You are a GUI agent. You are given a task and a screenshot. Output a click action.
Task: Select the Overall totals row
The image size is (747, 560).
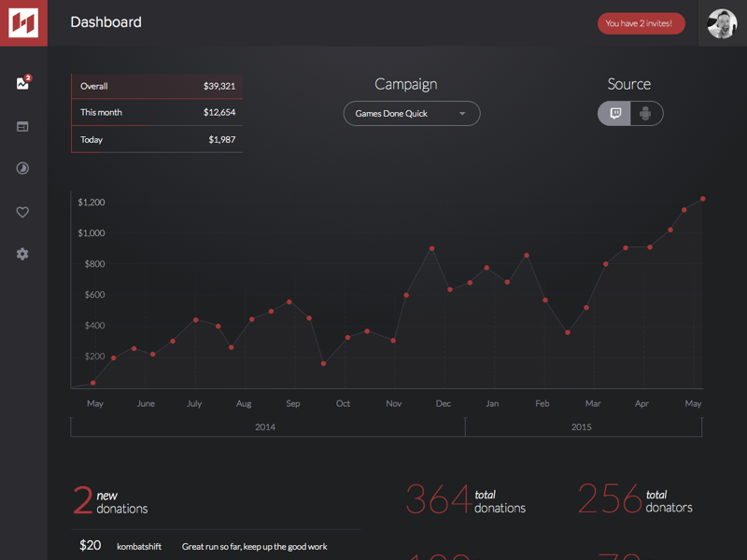[x=157, y=86]
